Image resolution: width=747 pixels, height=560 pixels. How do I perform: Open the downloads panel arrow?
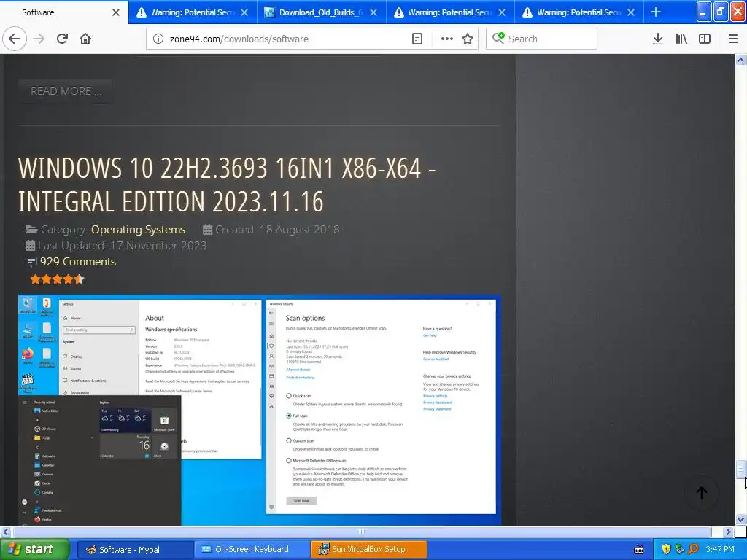657,39
